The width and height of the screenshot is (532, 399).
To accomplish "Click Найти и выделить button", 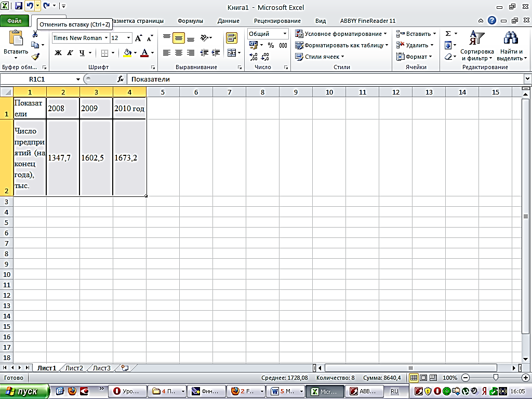I will click(511, 45).
